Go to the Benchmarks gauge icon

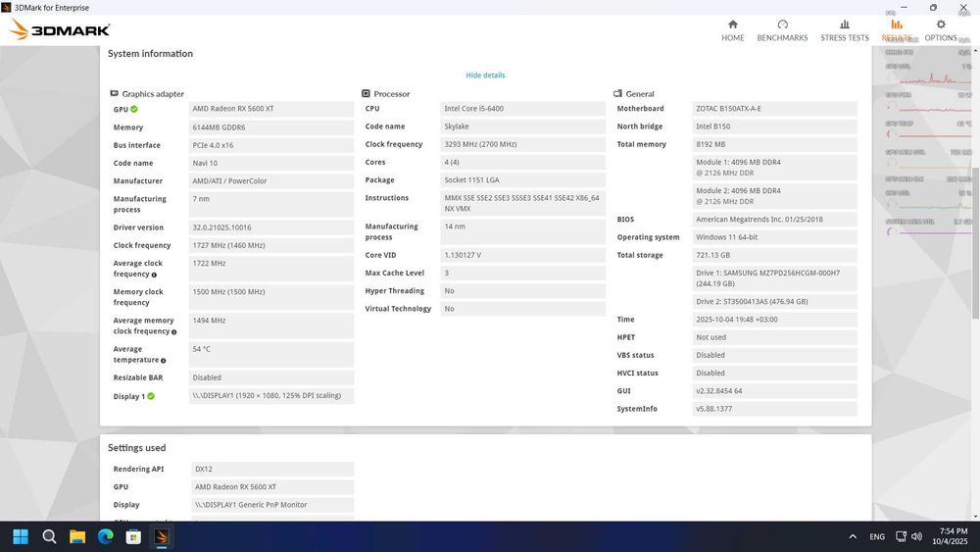pyautogui.click(x=782, y=25)
